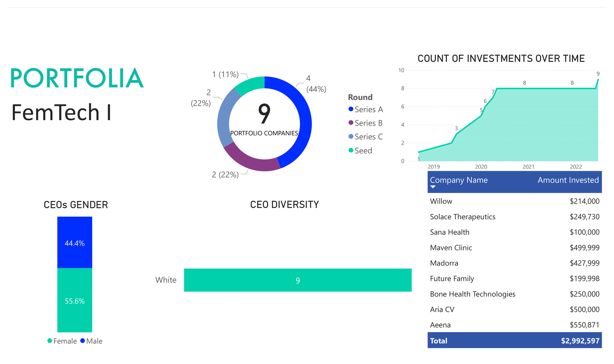Select the Series C legend entry

pyautogui.click(x=368, y=137)
